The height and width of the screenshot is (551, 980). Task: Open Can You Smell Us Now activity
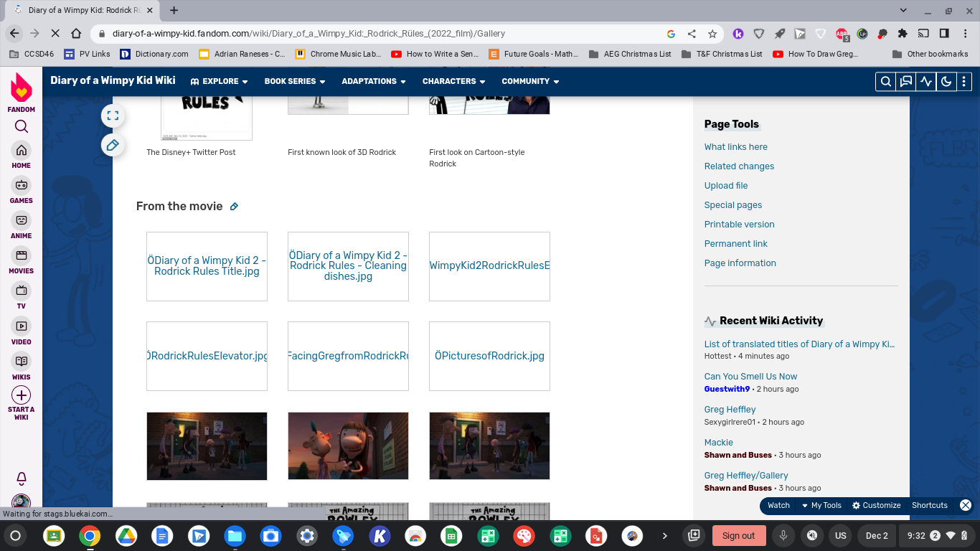pyautogui.click(x=750, y=376)
